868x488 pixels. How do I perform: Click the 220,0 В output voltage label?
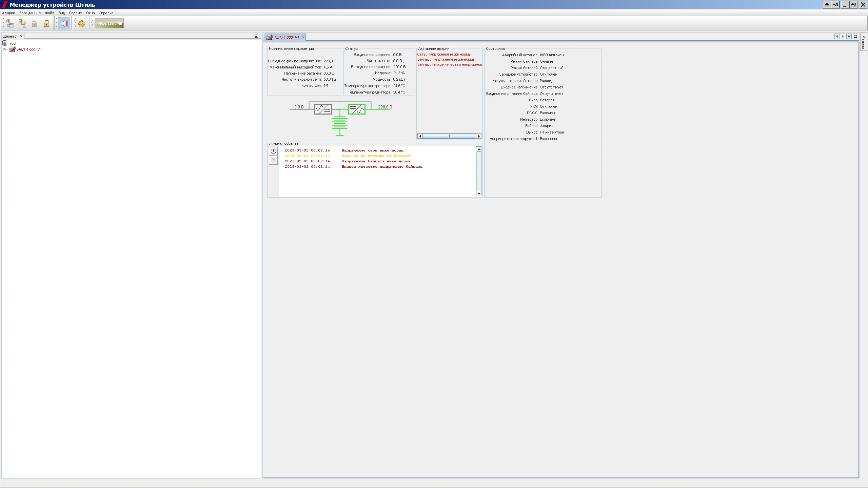[385, 107]
